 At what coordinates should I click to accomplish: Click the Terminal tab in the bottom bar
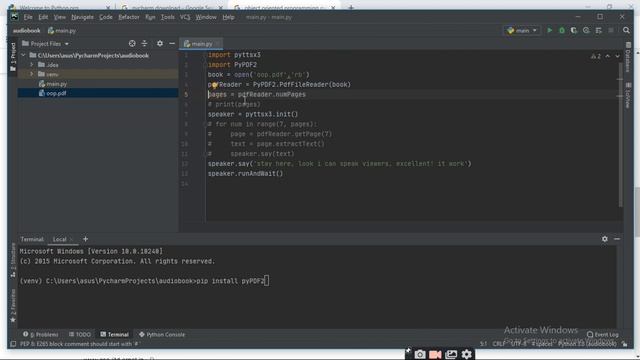click(115, 334)
